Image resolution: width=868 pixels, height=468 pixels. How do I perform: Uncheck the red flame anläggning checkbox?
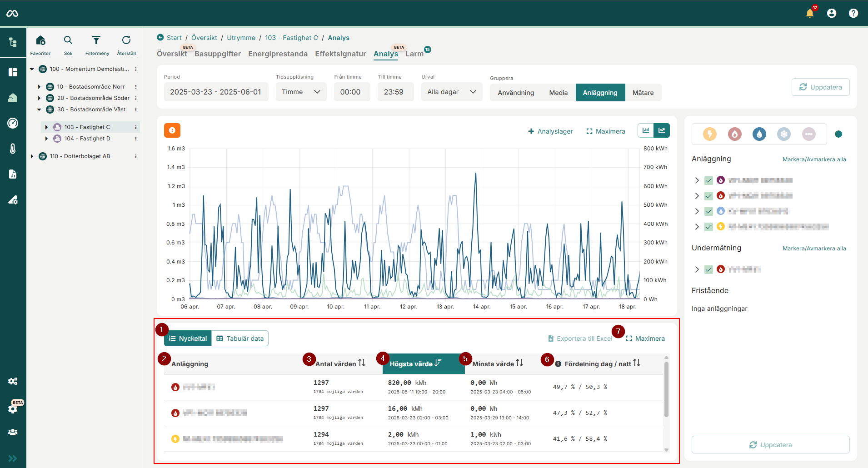708,196
